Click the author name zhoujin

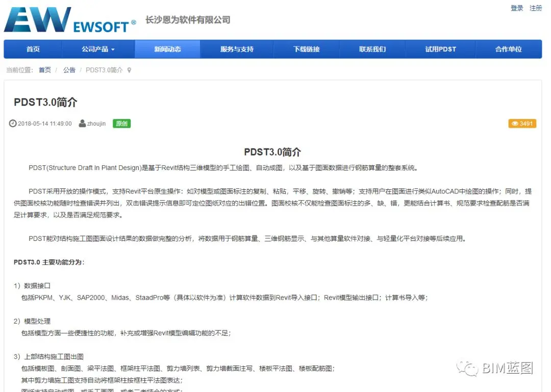[x=96, y=124]
